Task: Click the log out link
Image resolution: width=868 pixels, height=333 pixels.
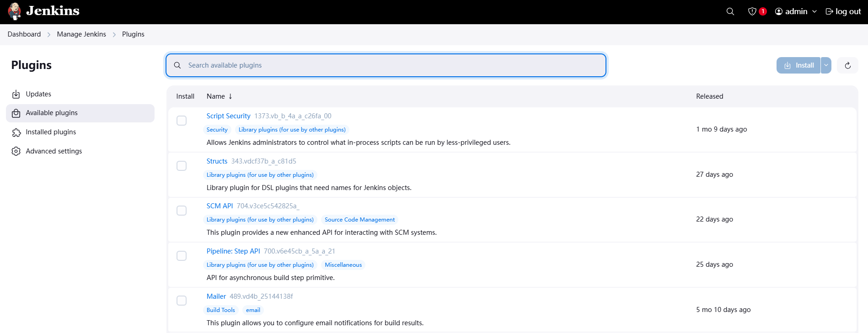Action: tap(848, 11)
